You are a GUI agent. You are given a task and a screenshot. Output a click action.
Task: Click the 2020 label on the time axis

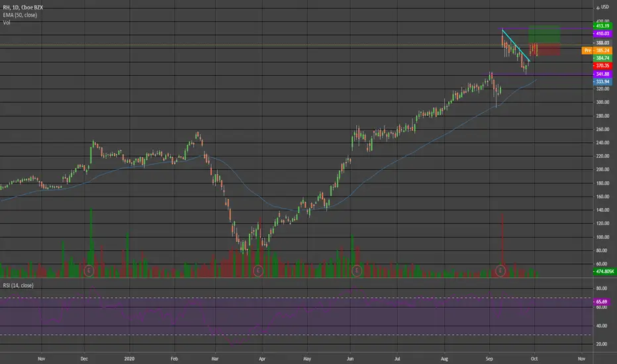(x=129, y=359)
